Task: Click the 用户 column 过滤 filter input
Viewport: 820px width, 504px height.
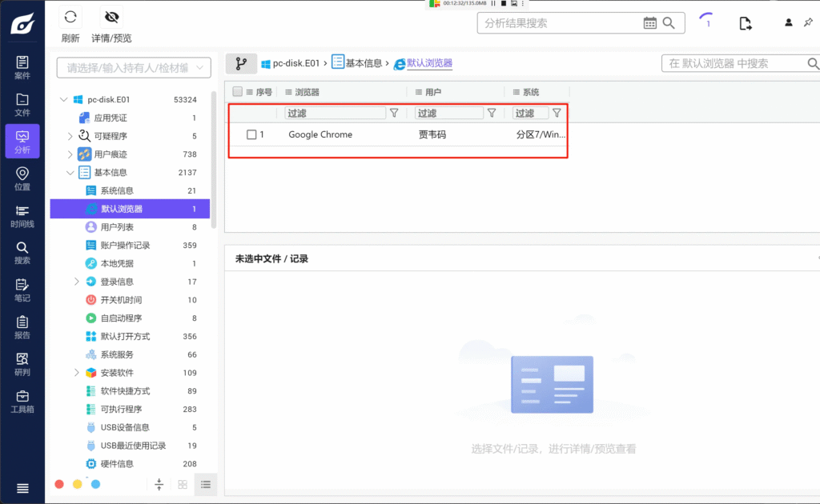Action: (448, 113)
